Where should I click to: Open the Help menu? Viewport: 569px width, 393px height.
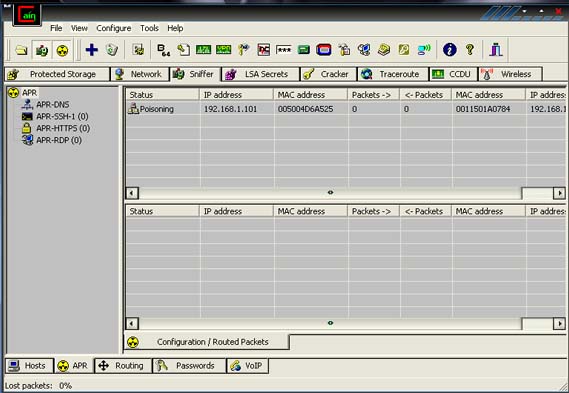pos(175,28)
